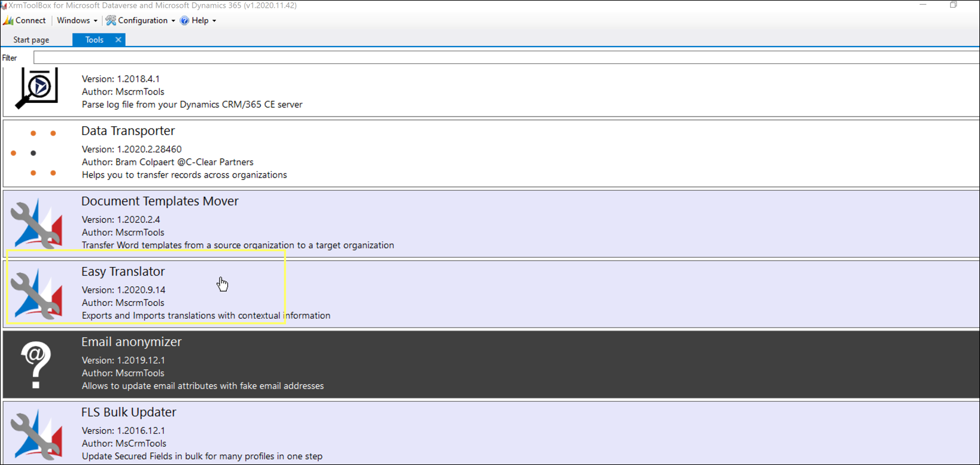Click XrmToolBox app icon in title bar
This screenshot has height=465, width=980.
coord(4,5)
